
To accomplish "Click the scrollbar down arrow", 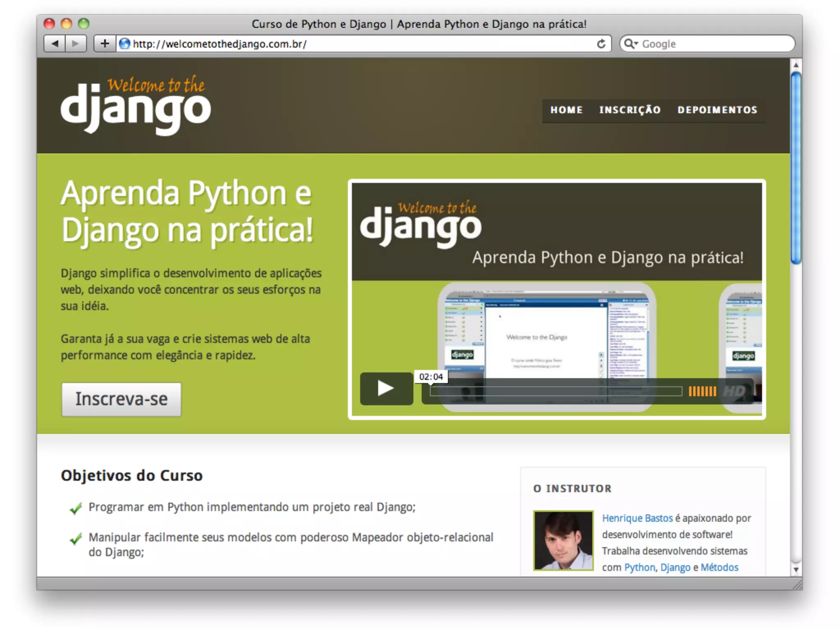I will point(796,570).
